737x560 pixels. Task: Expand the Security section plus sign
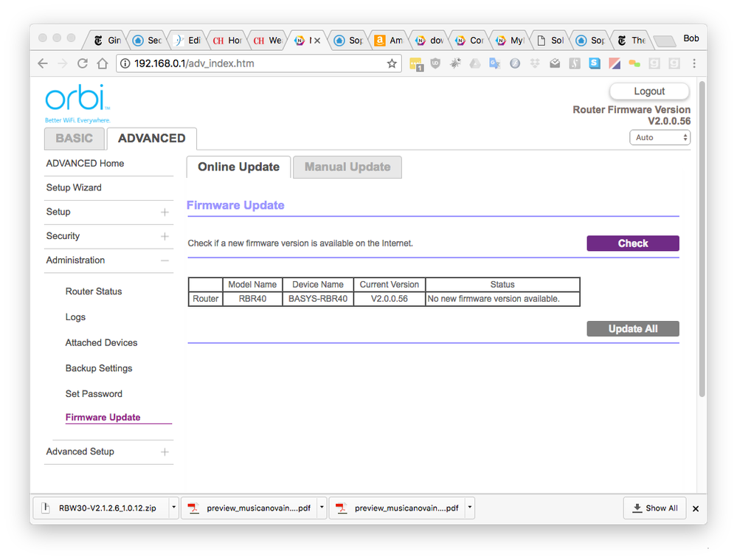coord(165,236)
